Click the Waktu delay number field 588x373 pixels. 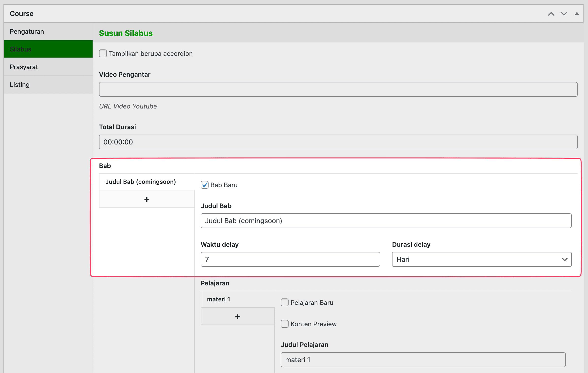[x=290, y=259]
